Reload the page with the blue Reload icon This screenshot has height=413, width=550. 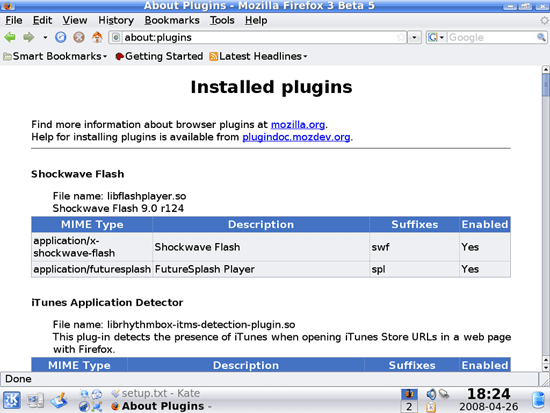click(x=61, y=37)
